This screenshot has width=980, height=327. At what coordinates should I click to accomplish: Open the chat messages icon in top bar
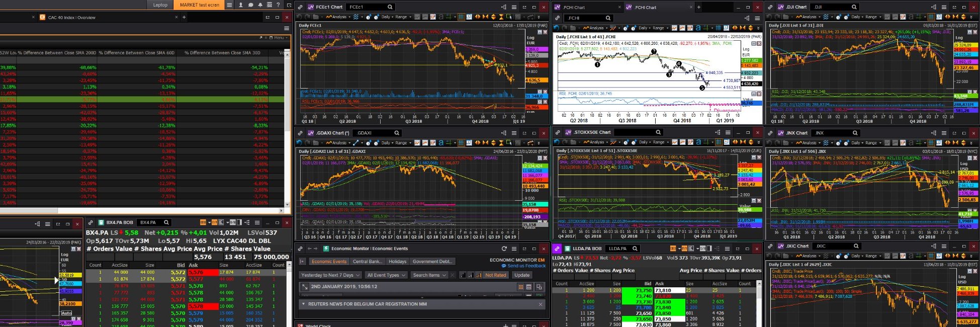tap(250, 5)
